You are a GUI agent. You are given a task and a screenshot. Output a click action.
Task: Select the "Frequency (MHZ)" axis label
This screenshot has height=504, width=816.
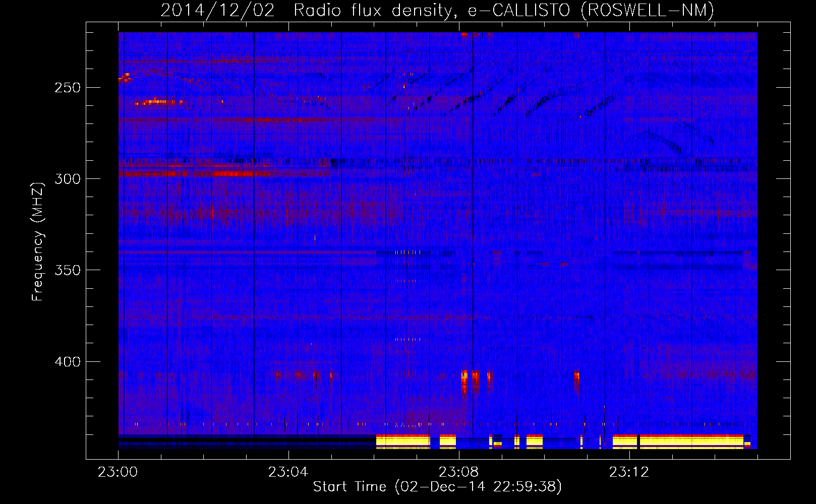coord(38,241)
